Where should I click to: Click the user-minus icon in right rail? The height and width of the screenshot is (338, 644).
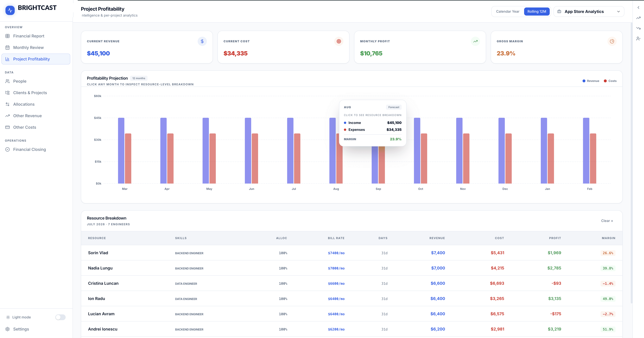(638, 38)
